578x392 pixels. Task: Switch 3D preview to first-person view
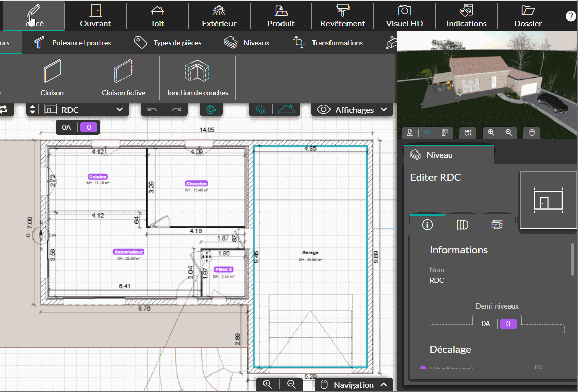(x=410, y=133)
